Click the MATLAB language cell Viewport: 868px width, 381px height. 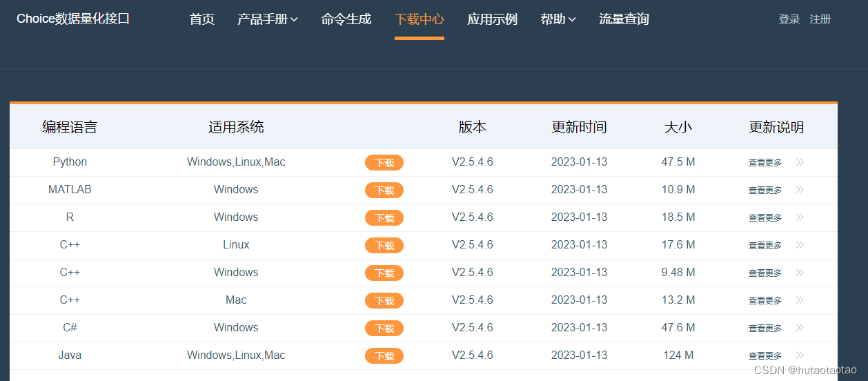pos(70,190)
